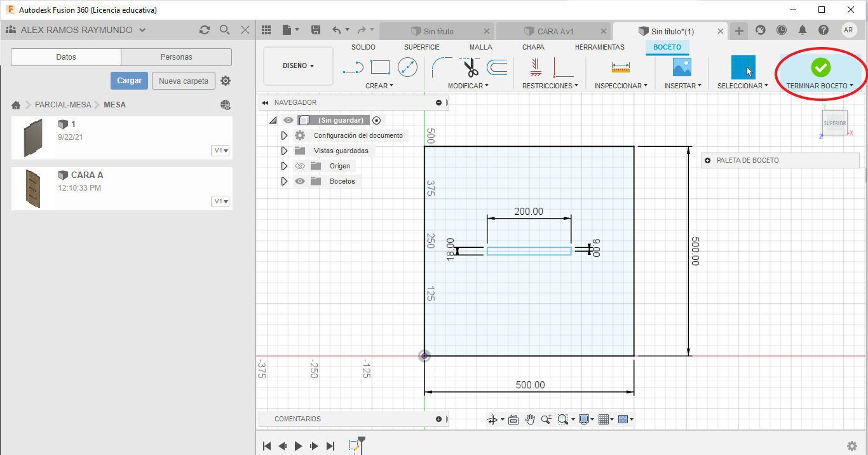Expand Configuración del documento tree node
The height and width of the screenshot is (455, 868).
tap(284, 135)
